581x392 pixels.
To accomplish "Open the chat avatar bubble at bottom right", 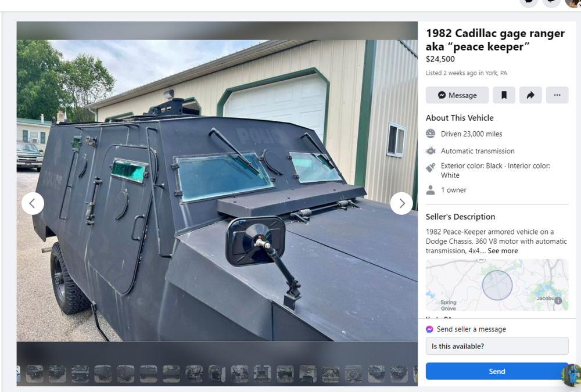I will [571, 375].
